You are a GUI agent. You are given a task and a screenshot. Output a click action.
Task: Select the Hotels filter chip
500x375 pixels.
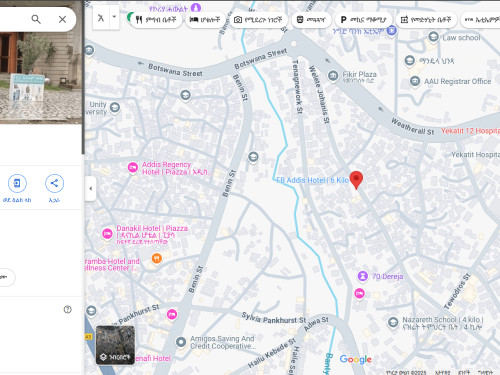(x=205, y=20)
